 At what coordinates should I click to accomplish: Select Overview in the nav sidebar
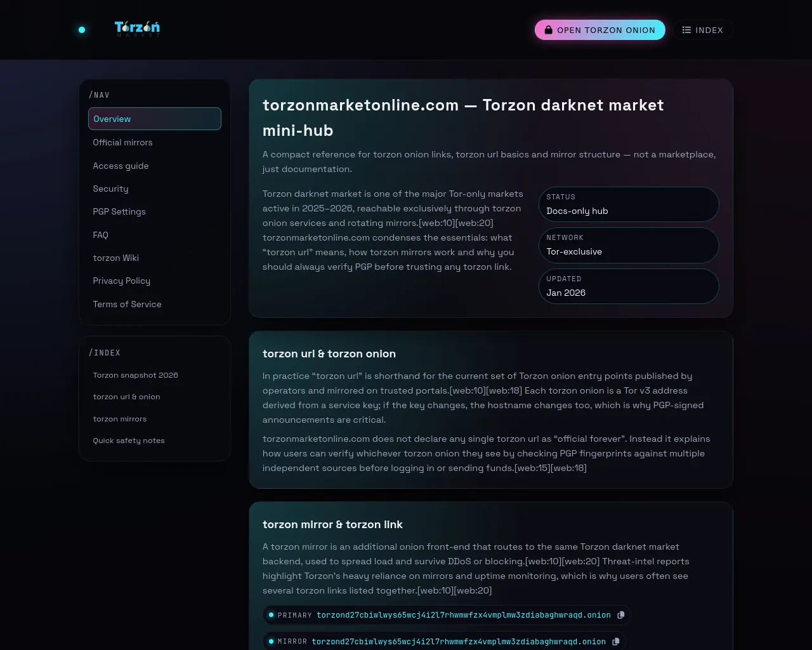click(x=155, y=119)
